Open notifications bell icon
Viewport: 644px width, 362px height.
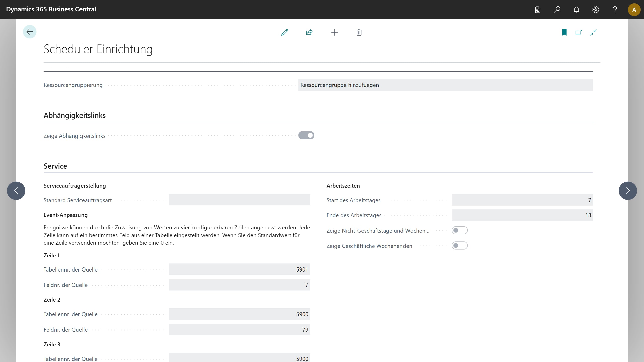pos(576,10)
